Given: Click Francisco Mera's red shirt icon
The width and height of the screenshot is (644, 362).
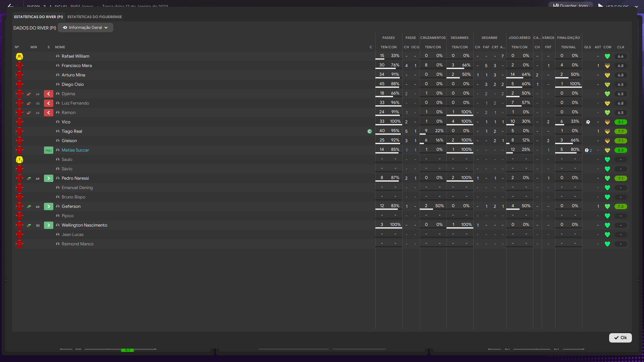Looking at the screenshot, I should point(19,66).
